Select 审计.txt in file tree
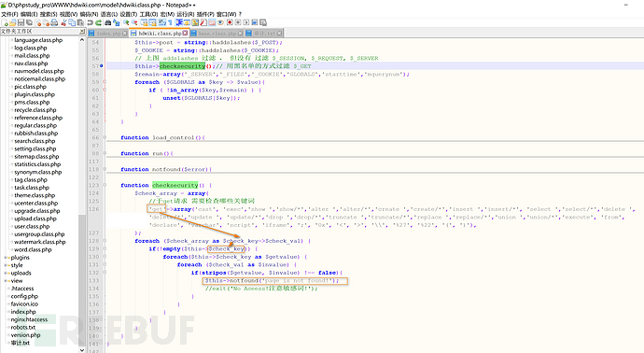Screen dimensions: 644x353 tap(21, 343)
